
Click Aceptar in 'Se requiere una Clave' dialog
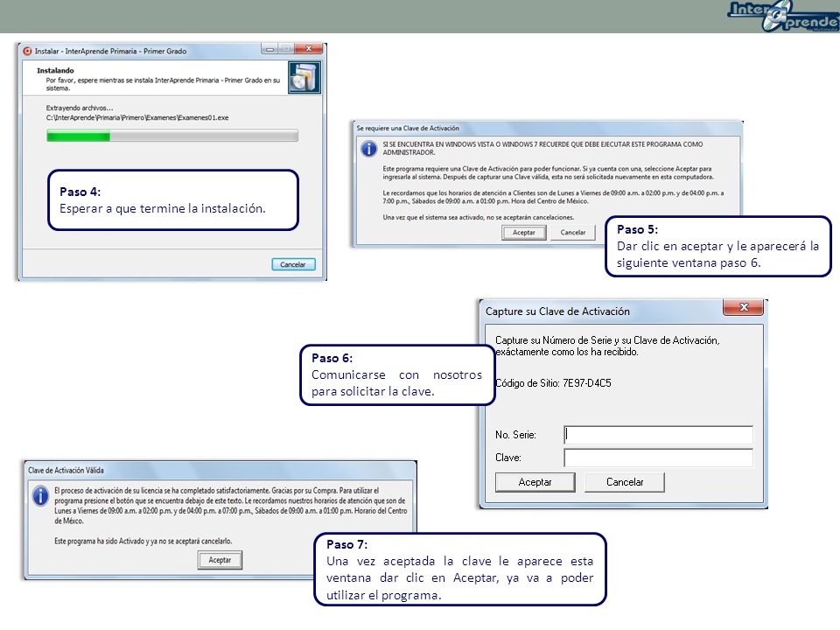click(x=524, y=233)
